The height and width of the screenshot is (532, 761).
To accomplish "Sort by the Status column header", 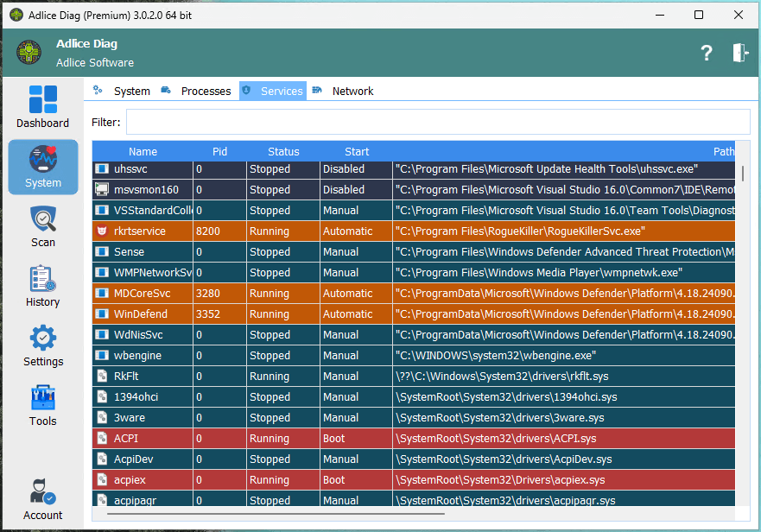I will [282, 151].
